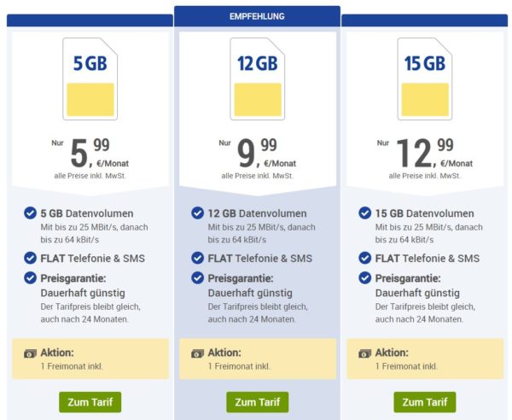Screen dimensions: 512x420
Task: Select the EMPFEHLUNG recommendation banner
Action: click(x=257, y=16)
